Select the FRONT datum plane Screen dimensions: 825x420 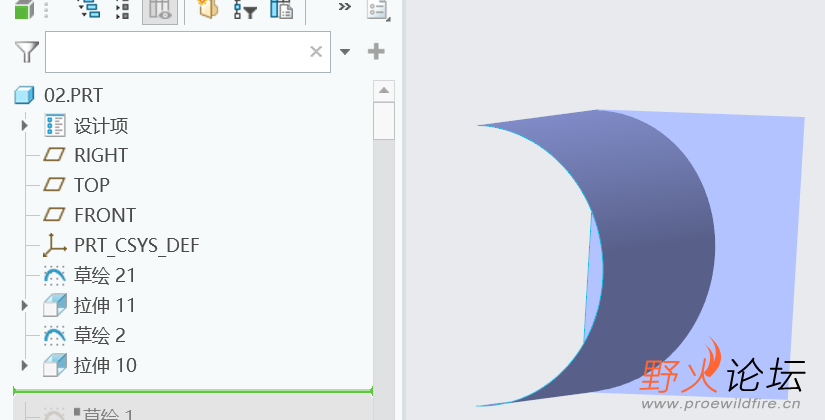coord(105,215)
